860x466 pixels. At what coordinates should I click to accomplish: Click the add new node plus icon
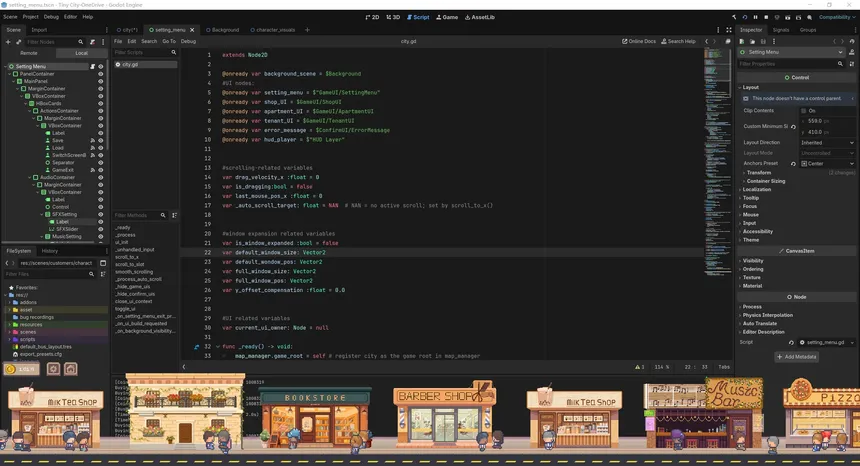pos(8,42)
